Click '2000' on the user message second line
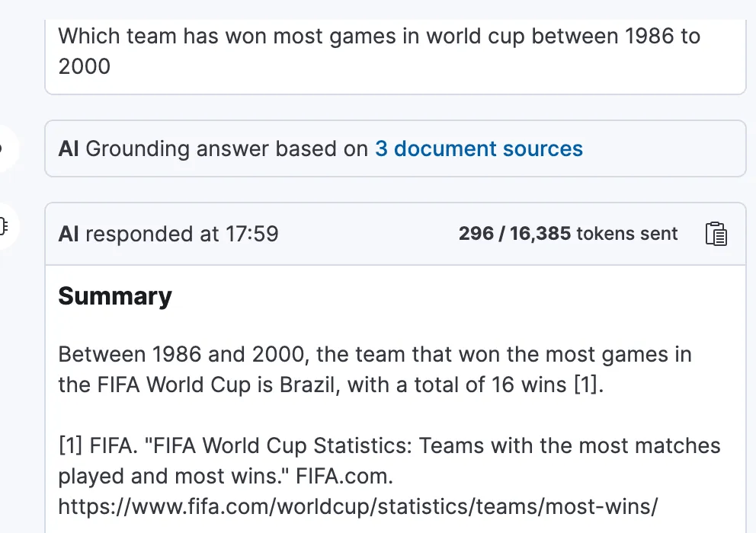Viewport: 756px width, 533px height. click(85, 66)
